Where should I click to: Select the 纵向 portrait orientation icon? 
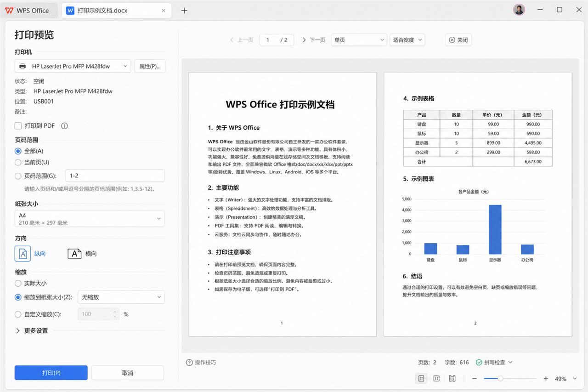point(23,253)
